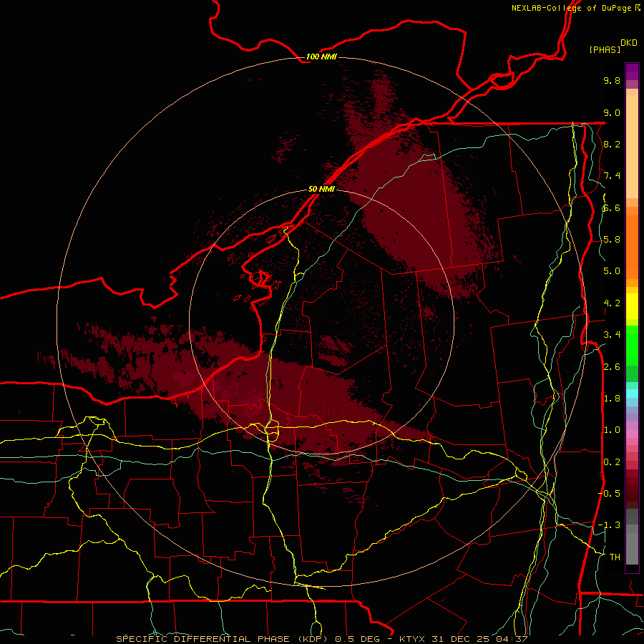Pick the light peach segment of the color scale
The height and width of the screenshot is (644, 644).
pyautogui.click(x=632, y=147)
